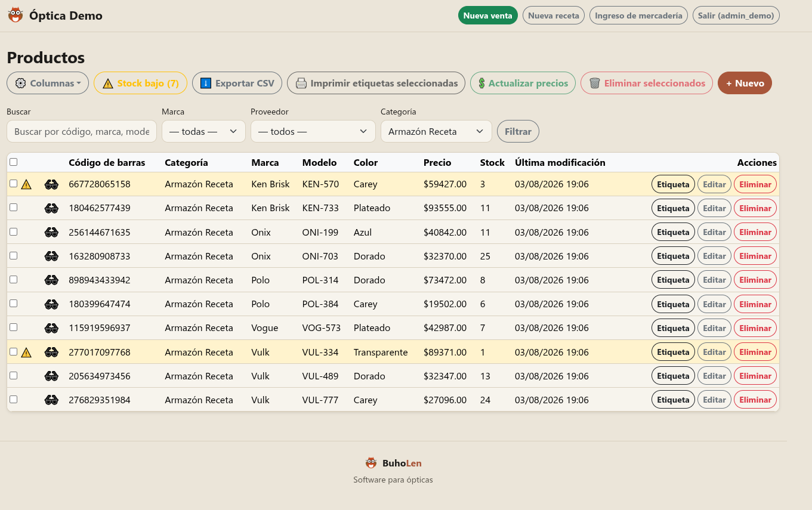Viewport: 812px width, 510px height.
Task: Click Editar on the ONI-199 row
Action: pyautogui.click(x=714, y=232)
